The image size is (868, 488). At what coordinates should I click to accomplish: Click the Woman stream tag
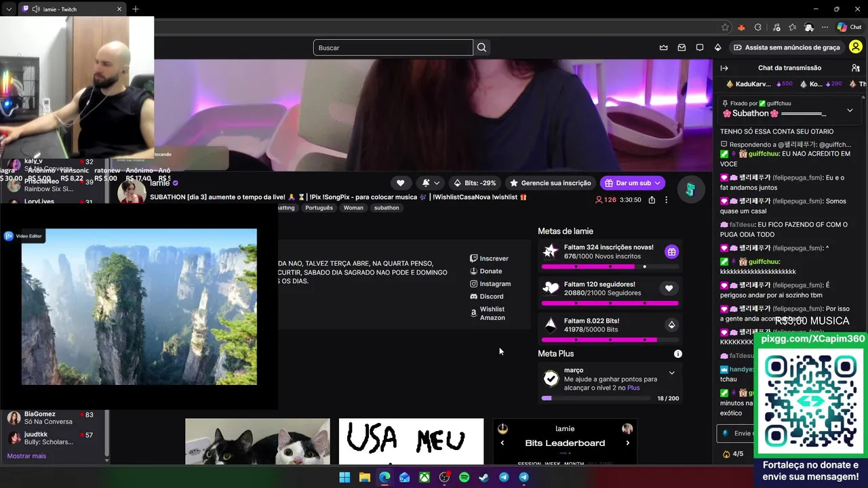coord(353,208)
